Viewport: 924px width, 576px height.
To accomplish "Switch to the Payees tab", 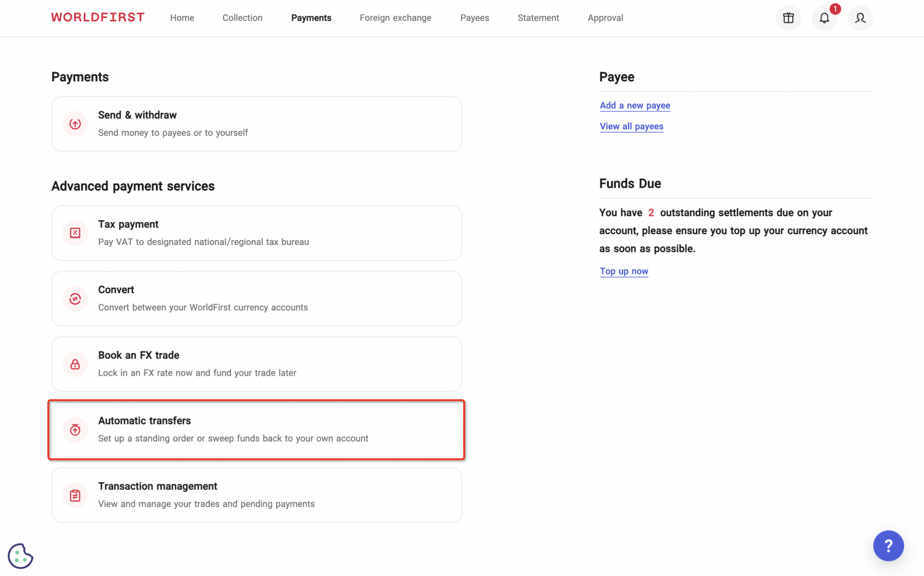I will [475, 17].
